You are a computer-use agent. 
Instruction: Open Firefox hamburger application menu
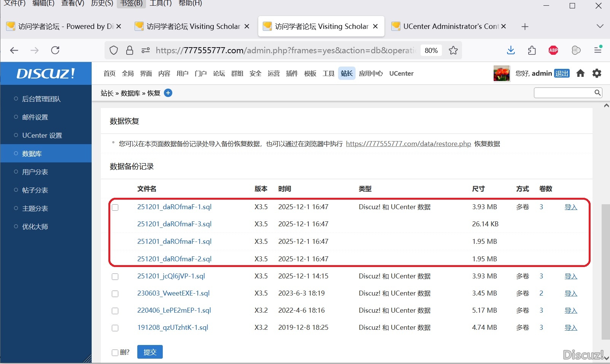598,50
